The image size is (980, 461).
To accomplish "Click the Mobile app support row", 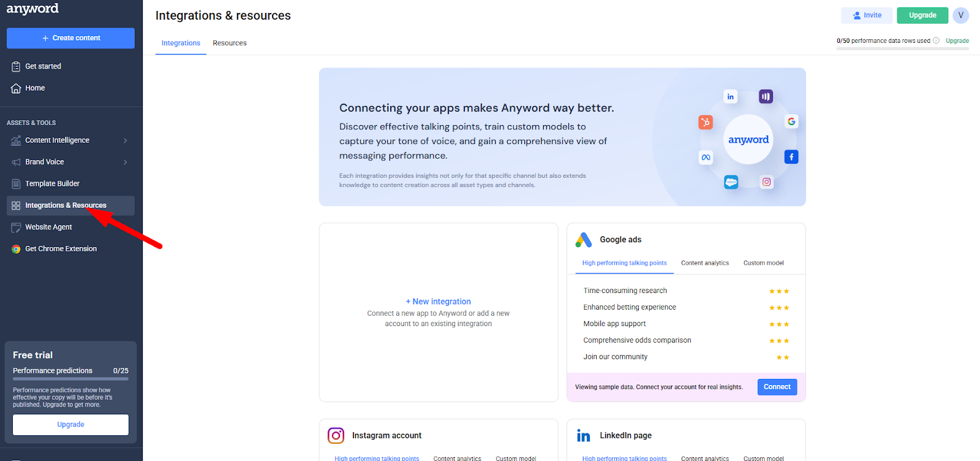I will [686, 324].
